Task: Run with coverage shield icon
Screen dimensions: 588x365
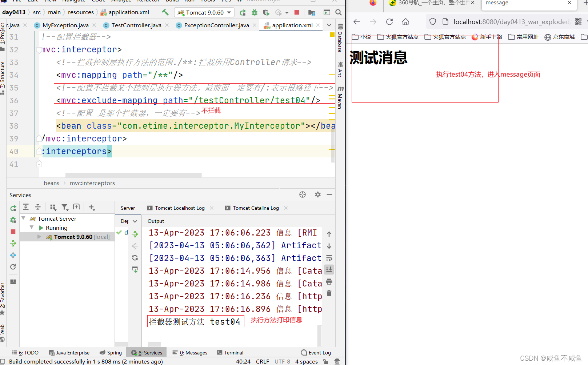Action: click(266, 13)
